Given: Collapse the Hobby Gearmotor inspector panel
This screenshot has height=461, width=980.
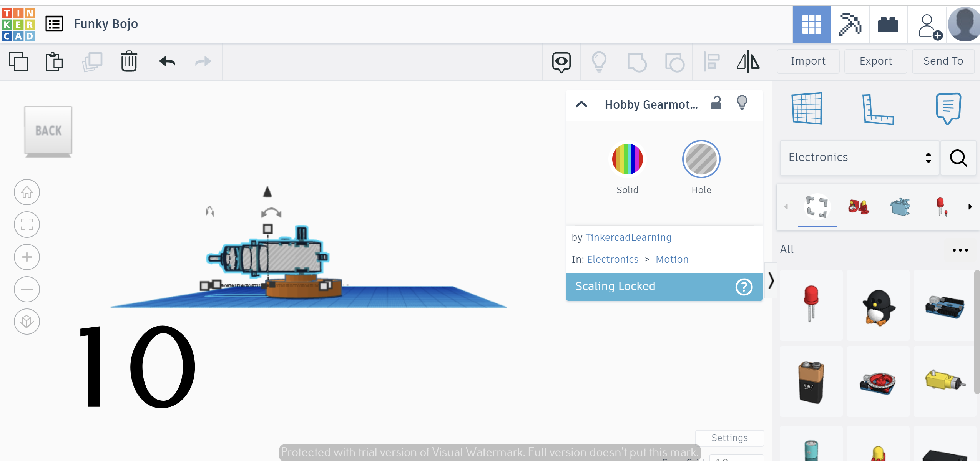Looking at the screenshot, I should point(581,104).
